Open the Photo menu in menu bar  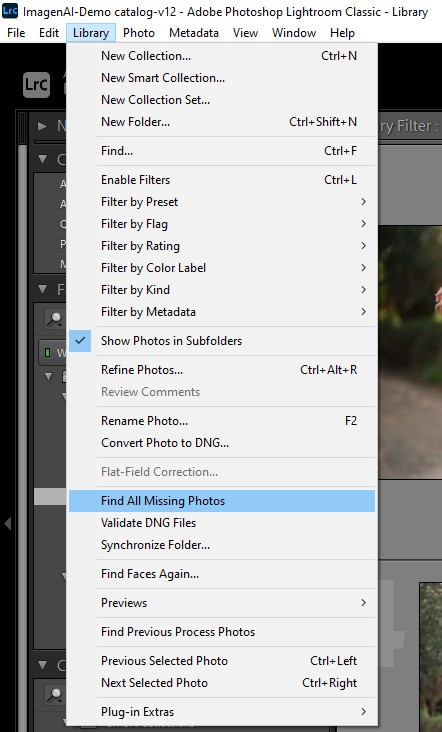tap(139, 33)
